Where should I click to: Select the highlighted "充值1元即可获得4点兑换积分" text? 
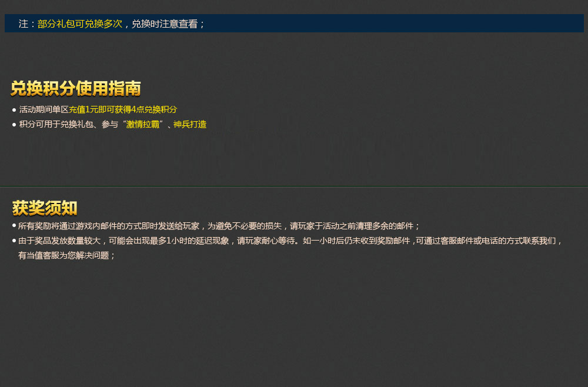(x=123, y=110)
